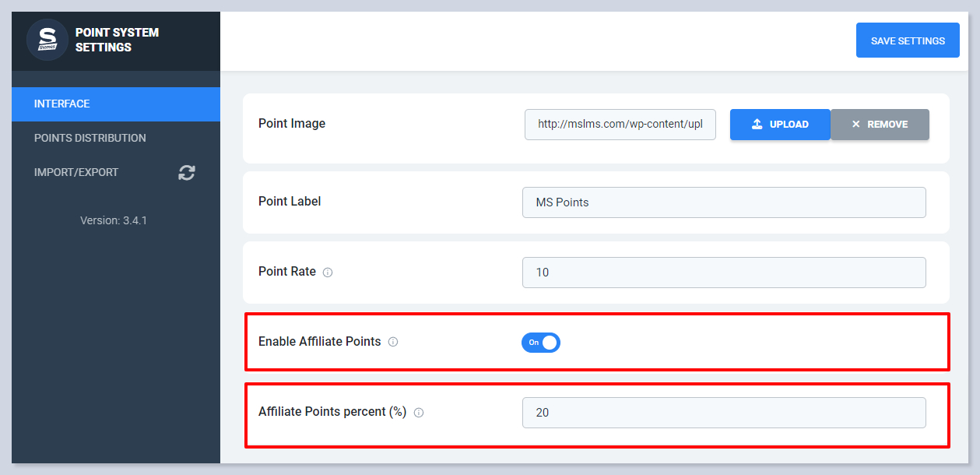Viewport: 980px width, 475px height.
Task: Open the Interface settings tab
Action: (x=62, y=104)
